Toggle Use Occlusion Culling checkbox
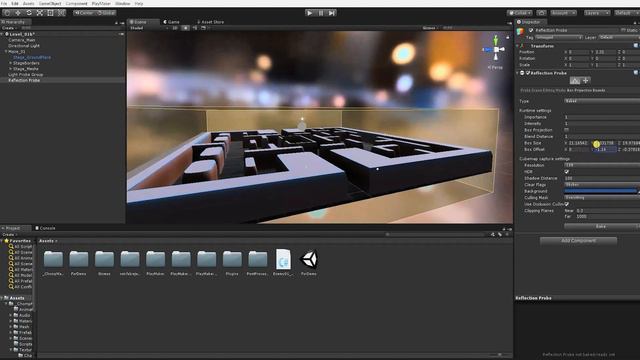Screen dimensions: 640x360 click(567, 204)
